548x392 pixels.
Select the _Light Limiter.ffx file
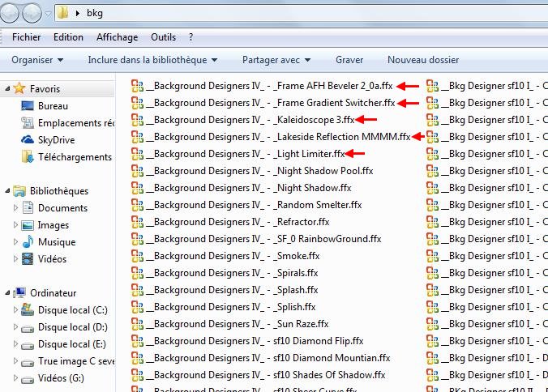tap(245, 154)
